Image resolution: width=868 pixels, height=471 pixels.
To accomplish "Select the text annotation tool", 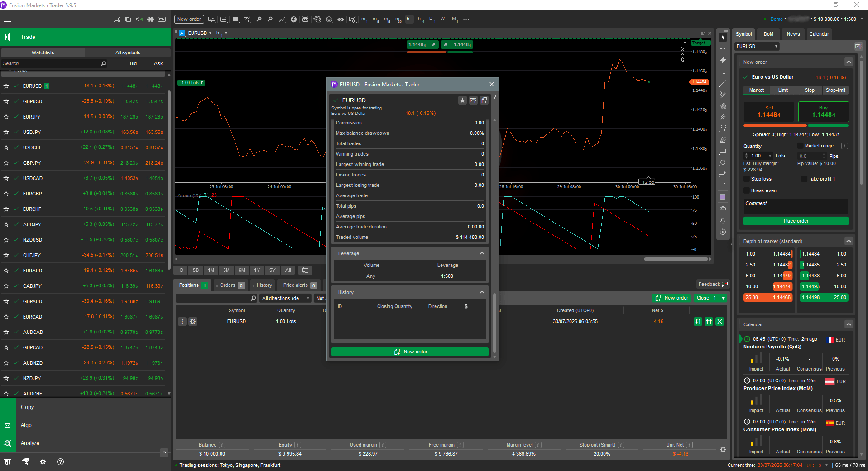I will pyautogui.click(x=723, y=186).
